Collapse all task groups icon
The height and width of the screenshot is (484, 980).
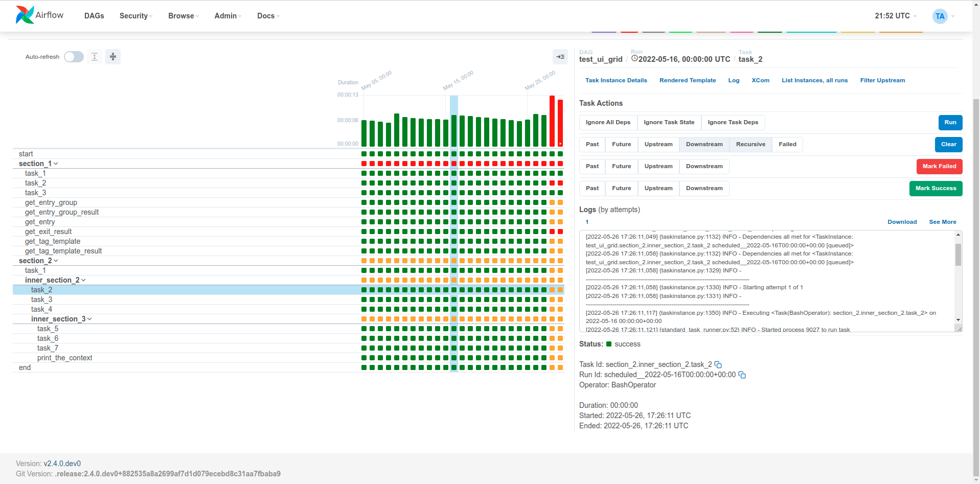coord(113,57)
